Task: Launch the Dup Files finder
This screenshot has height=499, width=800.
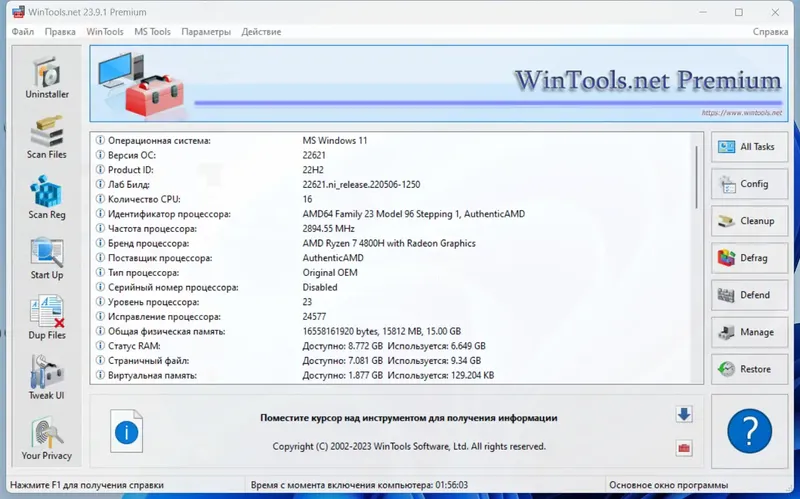Action: click(x=47, y=318)
